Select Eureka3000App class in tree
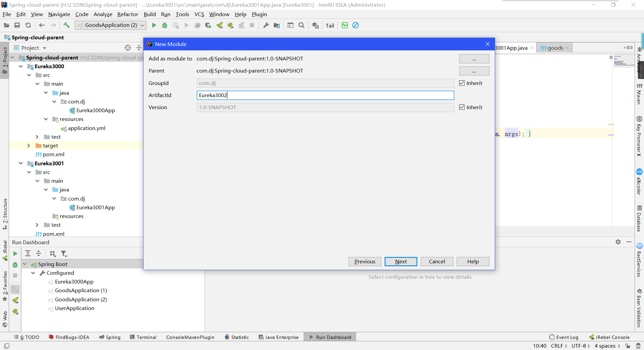 click(x=96, y=110)
